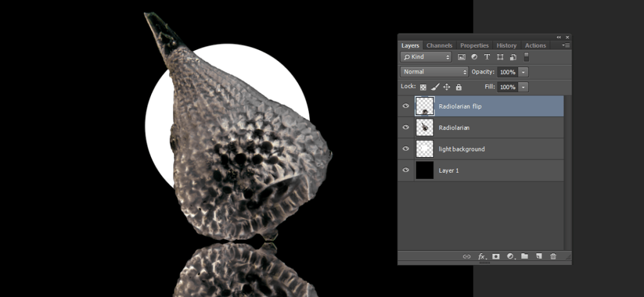
Task: Switch to the Channels tab
Action: click(439, 46)
